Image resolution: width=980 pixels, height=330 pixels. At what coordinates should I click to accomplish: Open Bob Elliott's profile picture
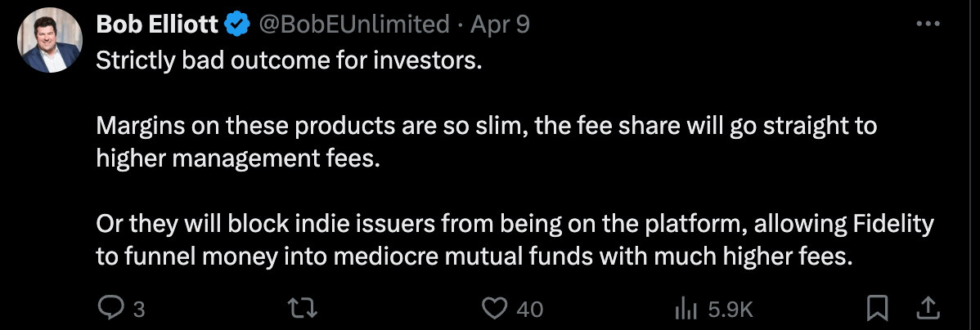tap(48, 43)
